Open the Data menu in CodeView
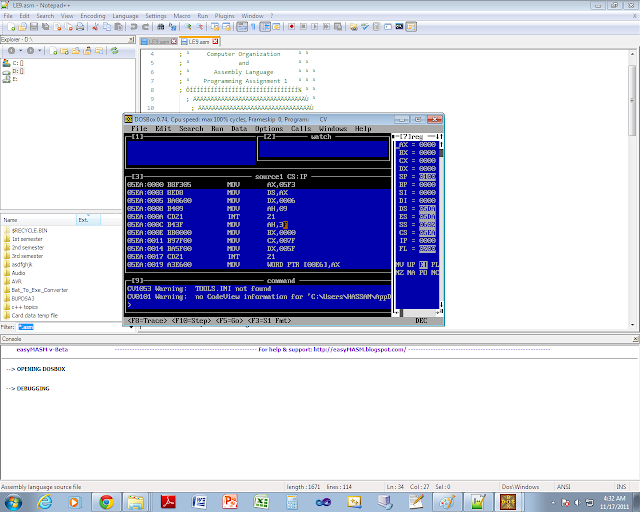 pos(239,129)
